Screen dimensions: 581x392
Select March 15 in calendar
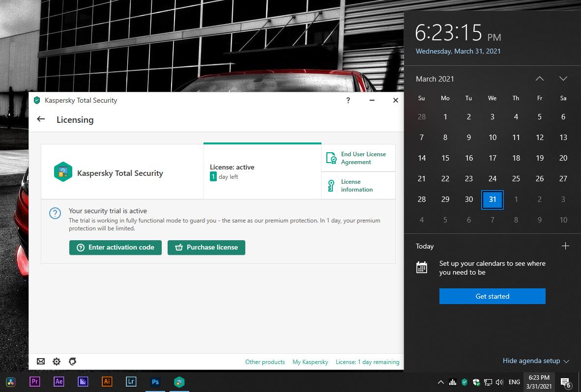[x=445, y=158]
